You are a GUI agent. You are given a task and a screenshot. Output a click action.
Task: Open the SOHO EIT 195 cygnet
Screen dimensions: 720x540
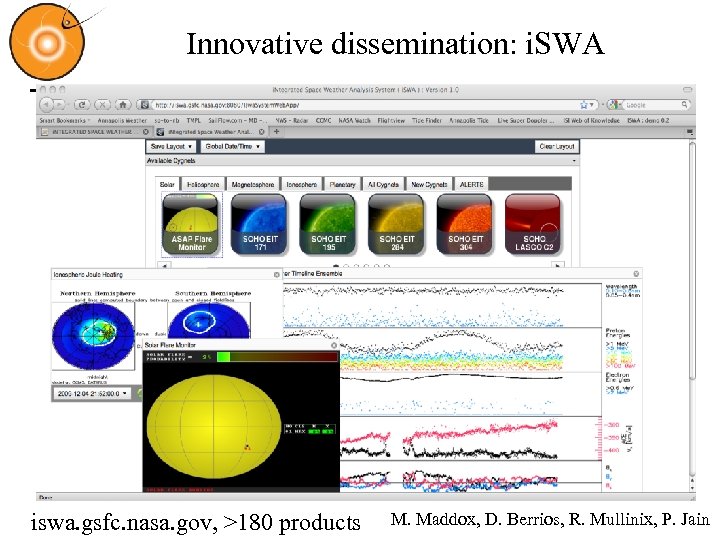coord(328,225)
